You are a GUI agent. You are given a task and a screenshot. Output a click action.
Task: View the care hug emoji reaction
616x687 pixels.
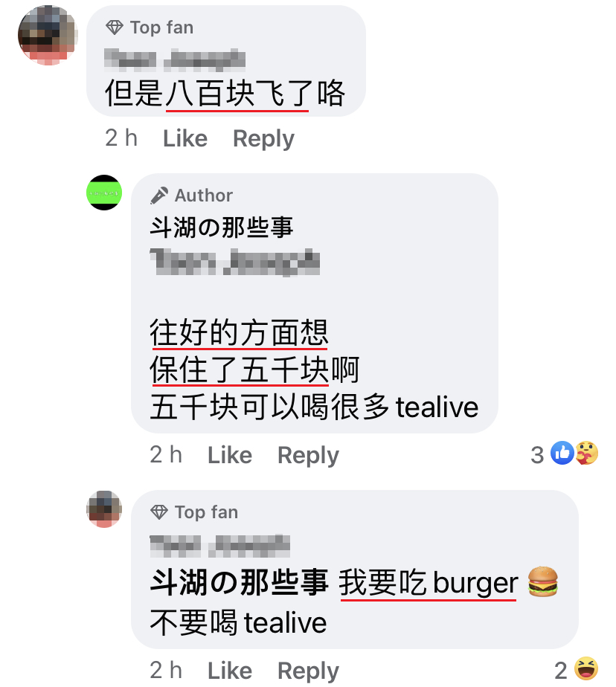click(x=587, y=453)
